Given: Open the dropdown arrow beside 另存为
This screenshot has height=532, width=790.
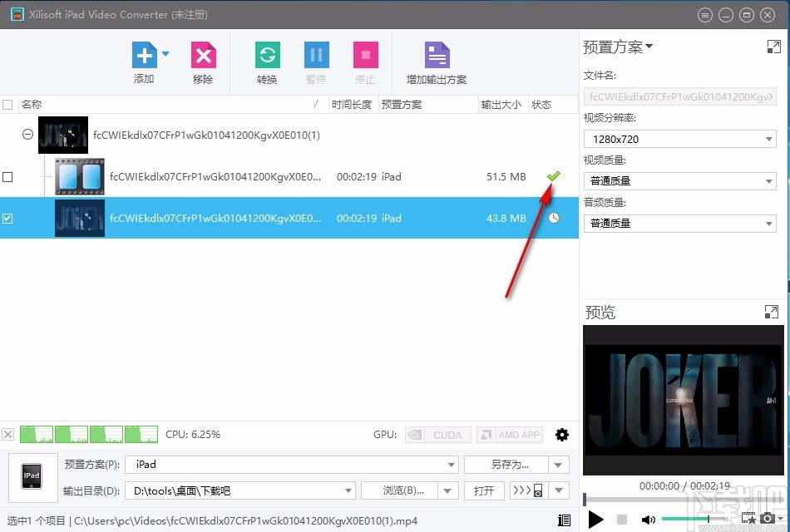Looking at the screenshot, I should click(x=558, y=465).
